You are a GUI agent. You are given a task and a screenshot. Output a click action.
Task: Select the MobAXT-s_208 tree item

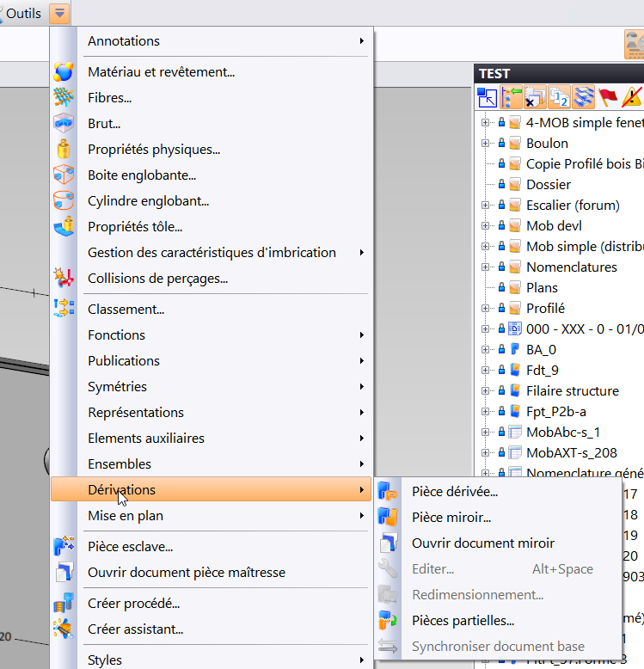(x=572, y=452)
